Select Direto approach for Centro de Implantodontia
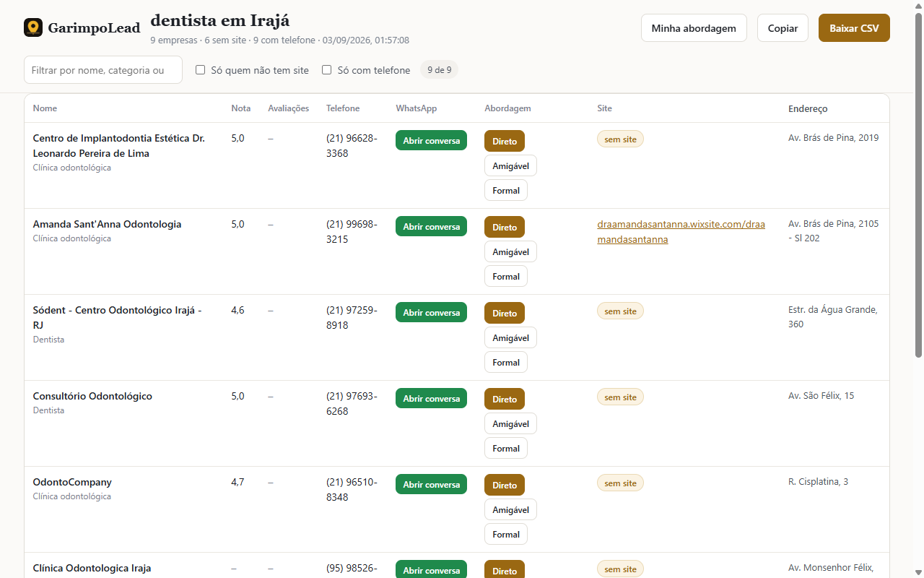 [x=505, y=141]
